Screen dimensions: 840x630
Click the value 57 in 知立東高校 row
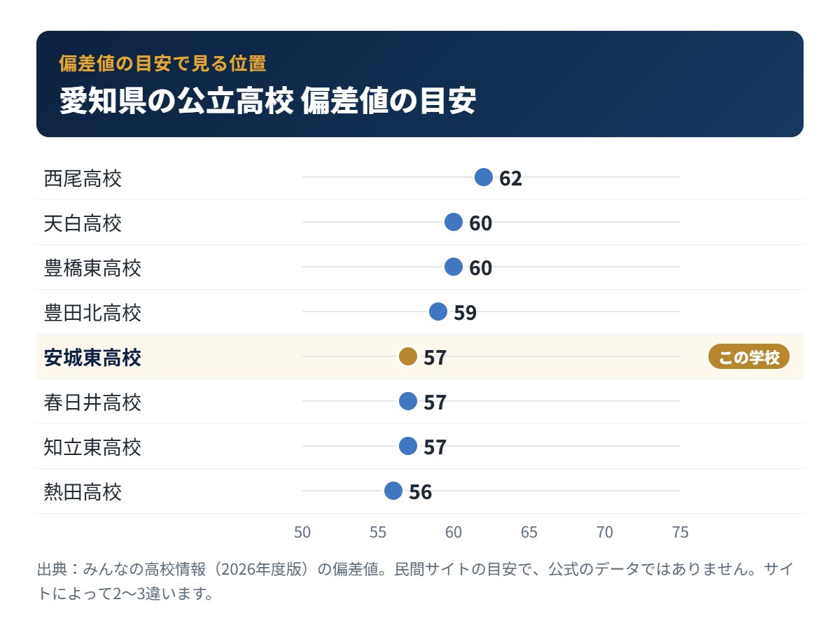click(x=435, y=447)
